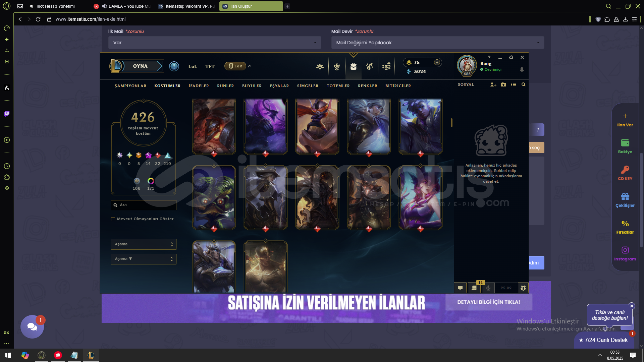Click the League client alert exclamation icon

(x=174, y=66)
